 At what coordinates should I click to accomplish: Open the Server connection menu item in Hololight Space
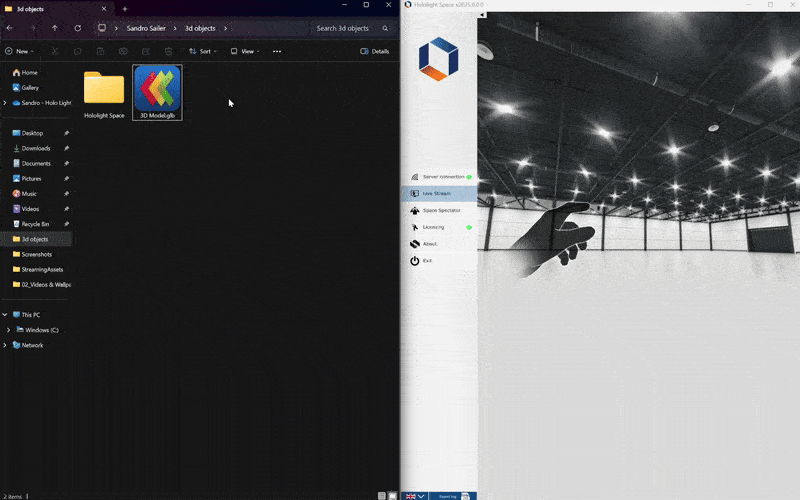point(439,177)
